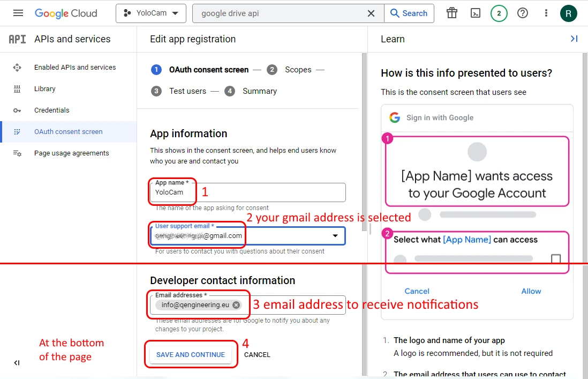Open the three-dot settings menu

coord(546,13)
